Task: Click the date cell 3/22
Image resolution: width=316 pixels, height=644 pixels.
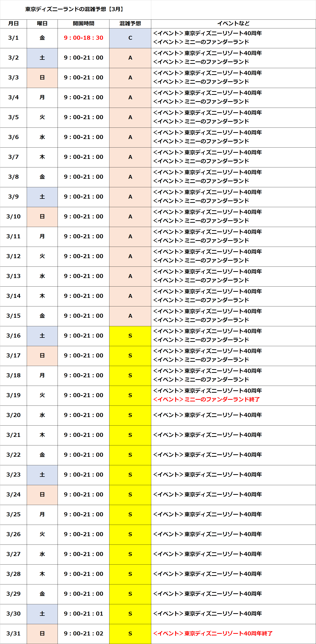Action: (x=14, y=455)
